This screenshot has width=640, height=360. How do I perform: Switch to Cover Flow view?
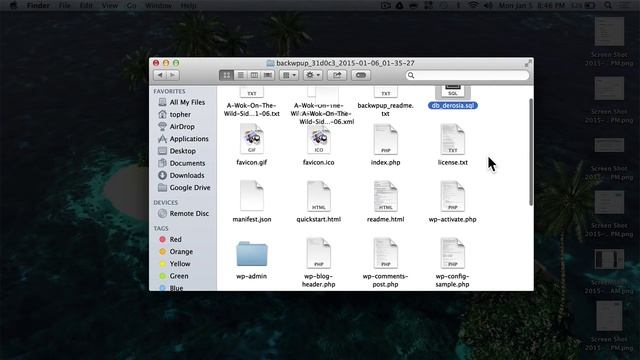pos(268,75)
